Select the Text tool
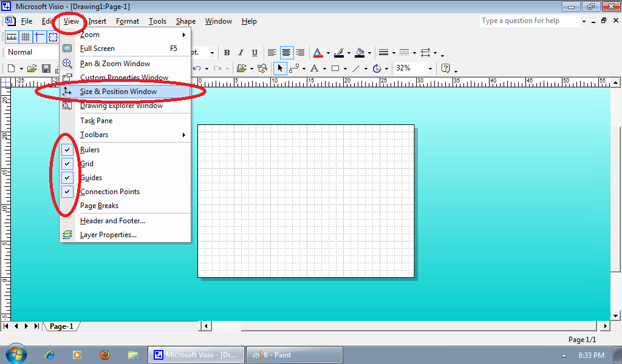This screenshot has width=622, height=364. coord(315,69)
